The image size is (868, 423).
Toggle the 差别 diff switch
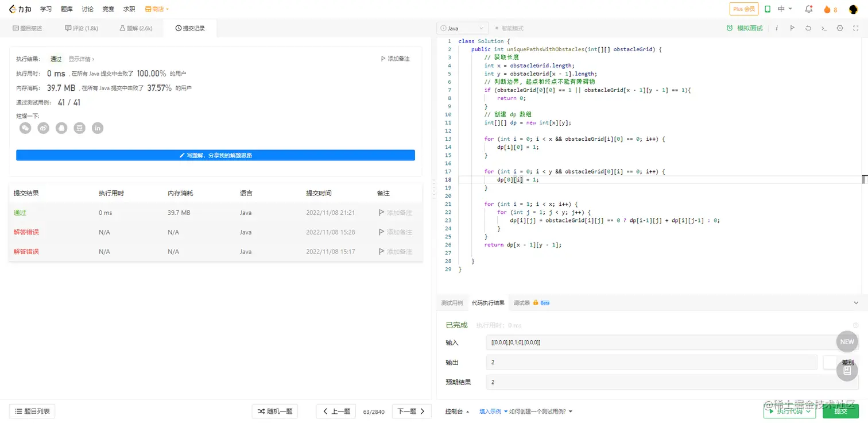pos(830,362)
